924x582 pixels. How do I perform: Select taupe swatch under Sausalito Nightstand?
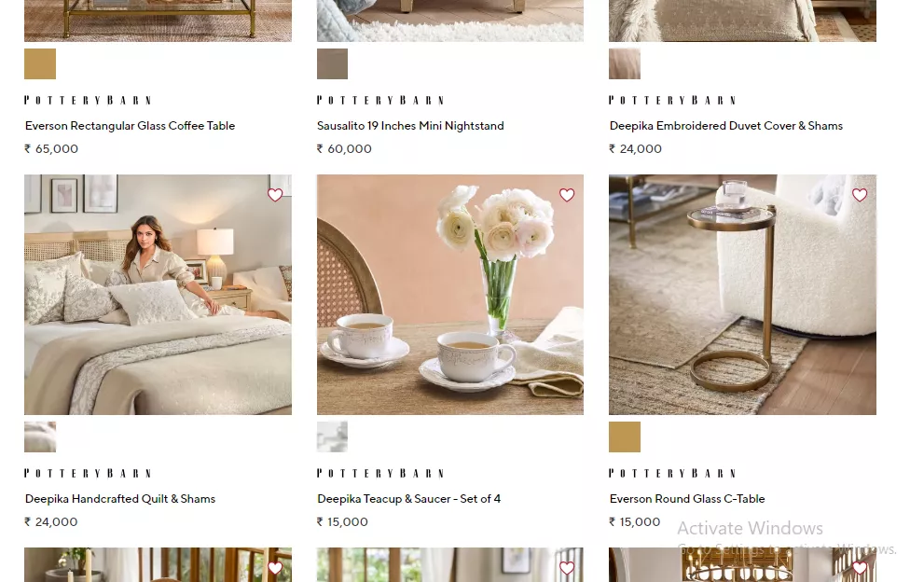tap(332, 63)
